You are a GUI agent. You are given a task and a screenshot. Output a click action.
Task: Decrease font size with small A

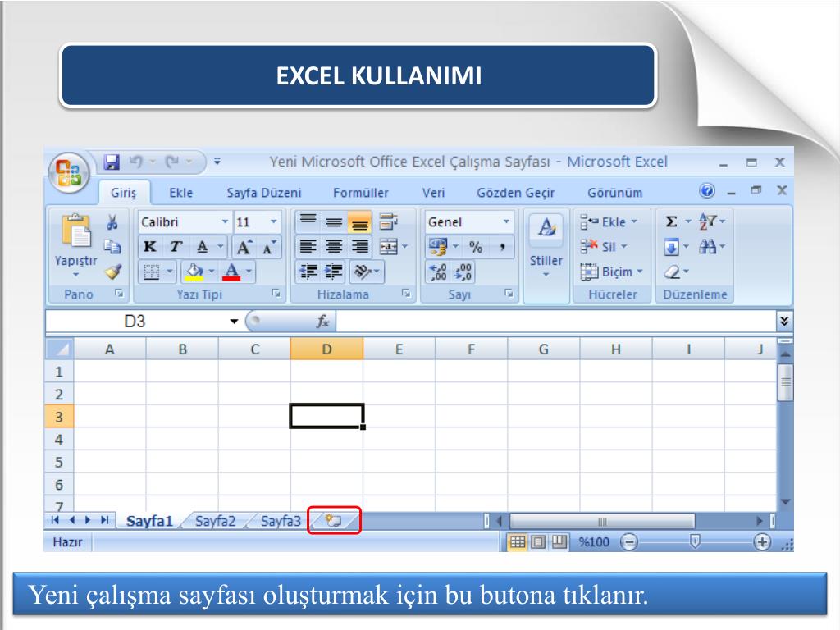(269, 248)
